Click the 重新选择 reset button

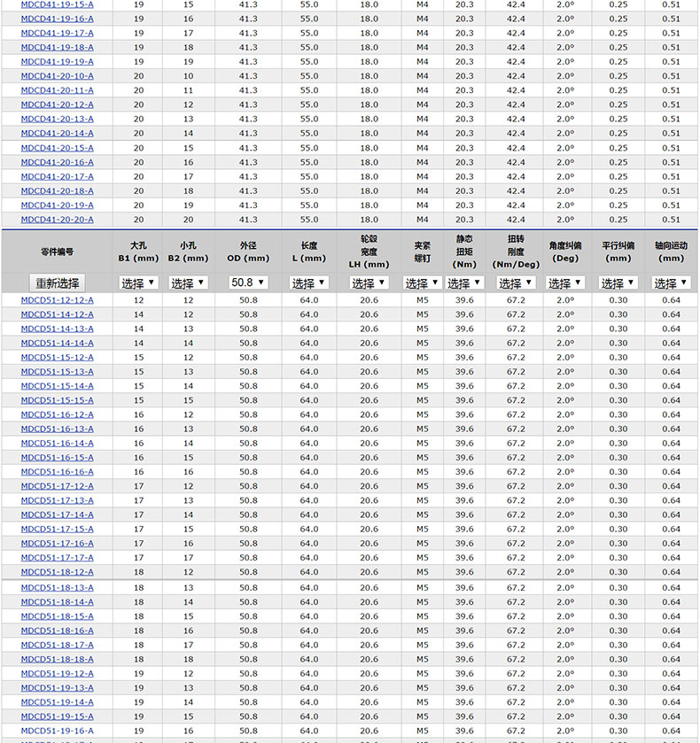[x=58, y=283]
